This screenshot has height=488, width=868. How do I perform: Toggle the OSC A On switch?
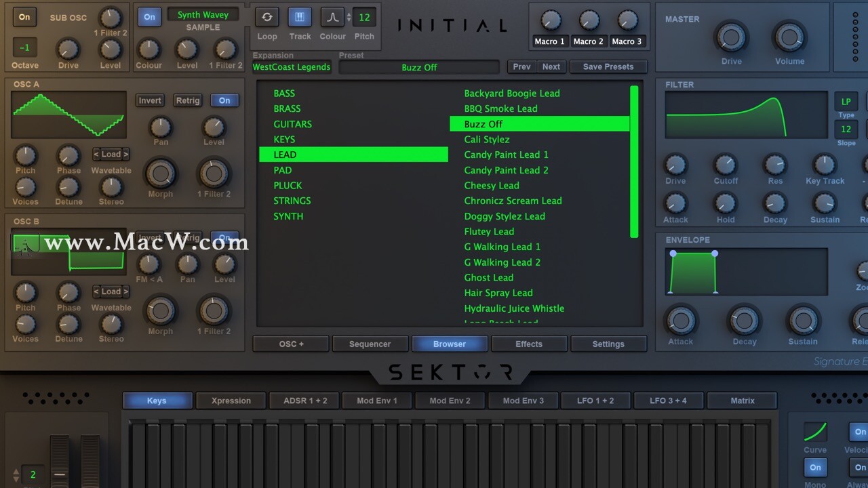pyautogui.click(x=224, y=100)
